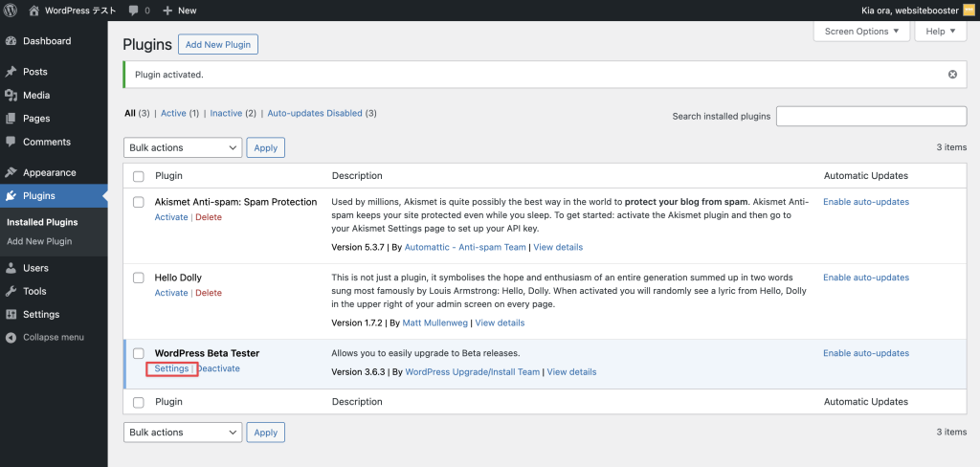Image resolution: width=980 pixels, height=467 pixels.
Task: Check the WordPress Beta Tester checkbox
Action: [139, 353]
